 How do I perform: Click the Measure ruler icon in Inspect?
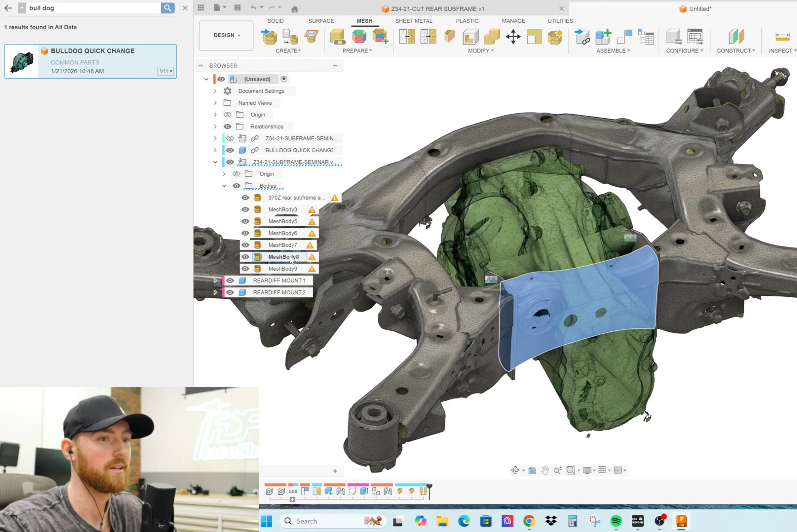pyautogui.click(x=782, y=37)
